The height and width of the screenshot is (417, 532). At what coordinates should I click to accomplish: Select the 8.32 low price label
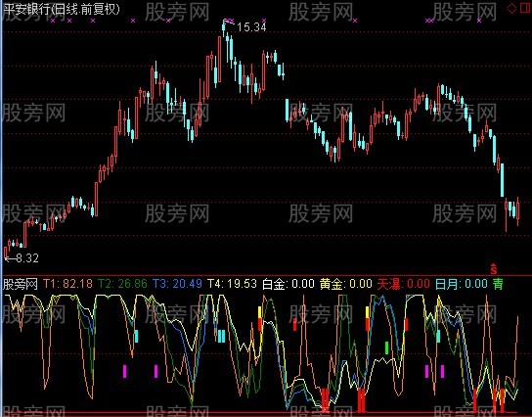pos(27,258)
